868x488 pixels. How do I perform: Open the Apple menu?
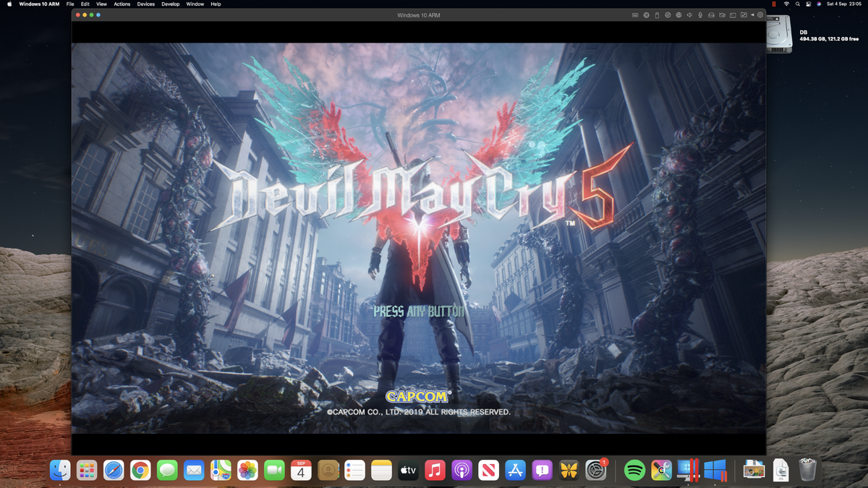coord(9,4)
